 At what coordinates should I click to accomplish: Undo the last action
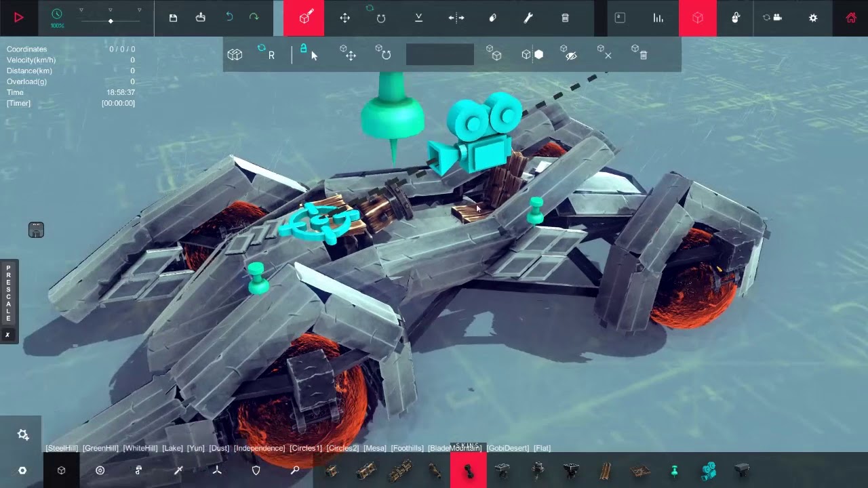point(229,18)
